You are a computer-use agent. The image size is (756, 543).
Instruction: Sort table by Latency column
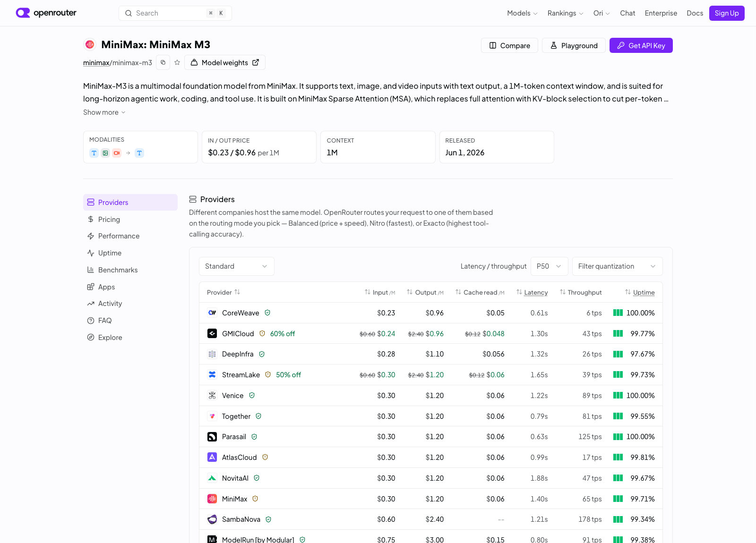(532, 292)
